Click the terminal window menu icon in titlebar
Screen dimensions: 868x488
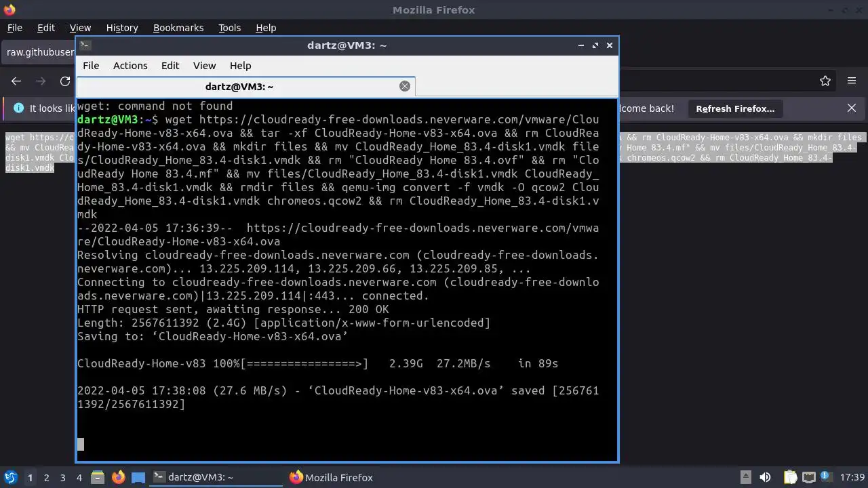[x=85, y=45]
